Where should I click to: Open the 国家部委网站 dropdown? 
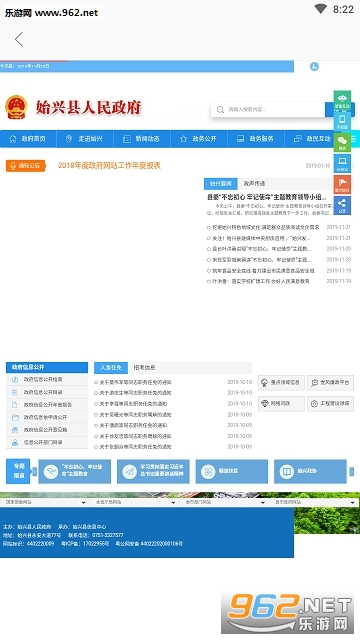[x=44, y=502]
